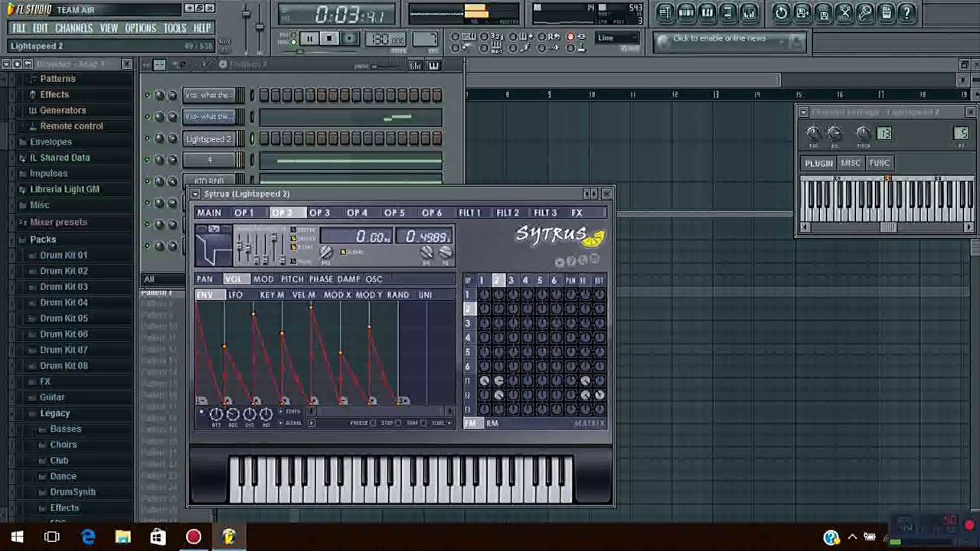This screenshot has width=980, height=551.
Task: Open the playlist window toolbar icon
Action: click(x=665, y=12)
